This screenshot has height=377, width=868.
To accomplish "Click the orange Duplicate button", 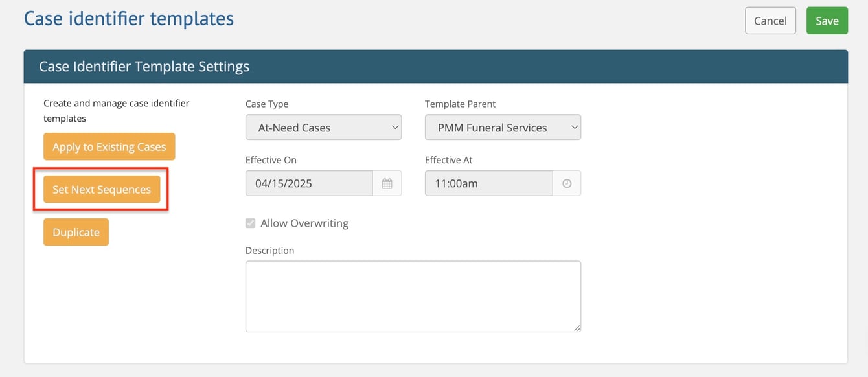I will tap(76, 233).
